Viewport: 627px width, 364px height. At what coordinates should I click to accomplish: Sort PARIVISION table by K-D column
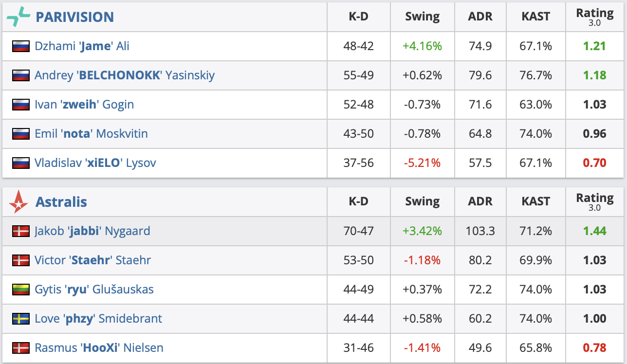[x=358, y=17]
